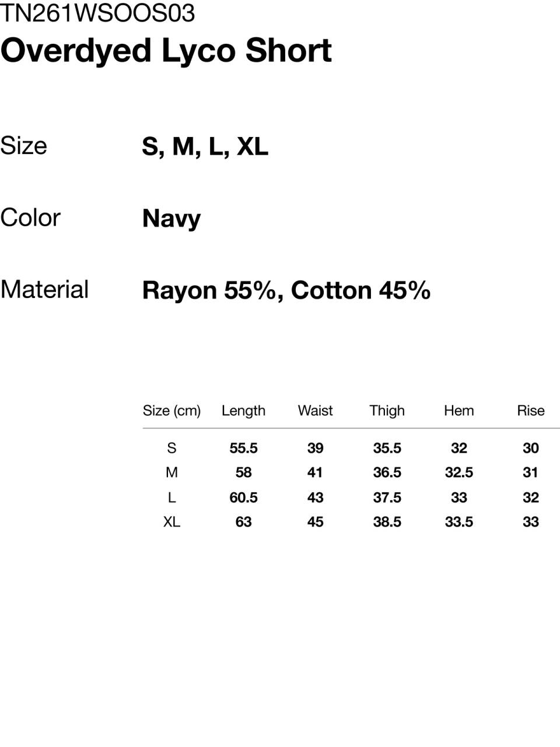Click the Thigh column header
Screen dimensions: 560x747
[387, 411]
